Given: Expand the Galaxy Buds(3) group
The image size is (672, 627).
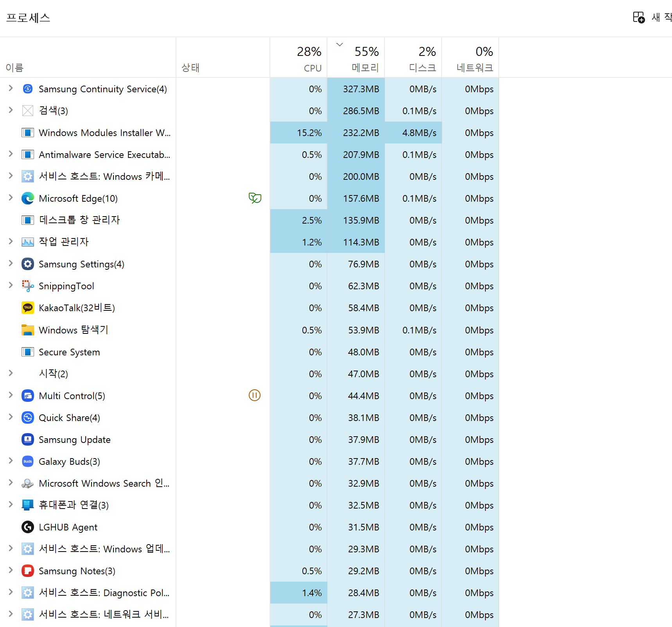Looking at the screenshot, I should [x=11, y=460].
